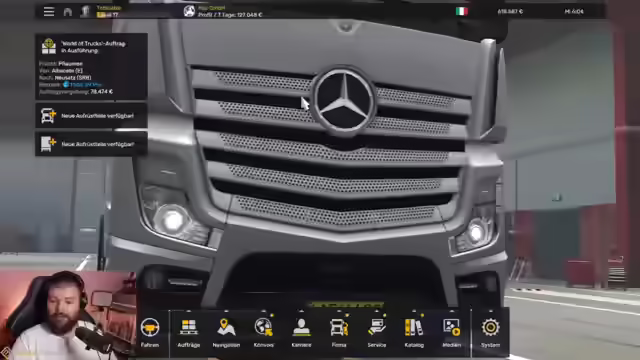This screenshot has height=360, width=640.
Task: Click the 7-day profit text 127.048 €
Action: (x=230, y=15)
